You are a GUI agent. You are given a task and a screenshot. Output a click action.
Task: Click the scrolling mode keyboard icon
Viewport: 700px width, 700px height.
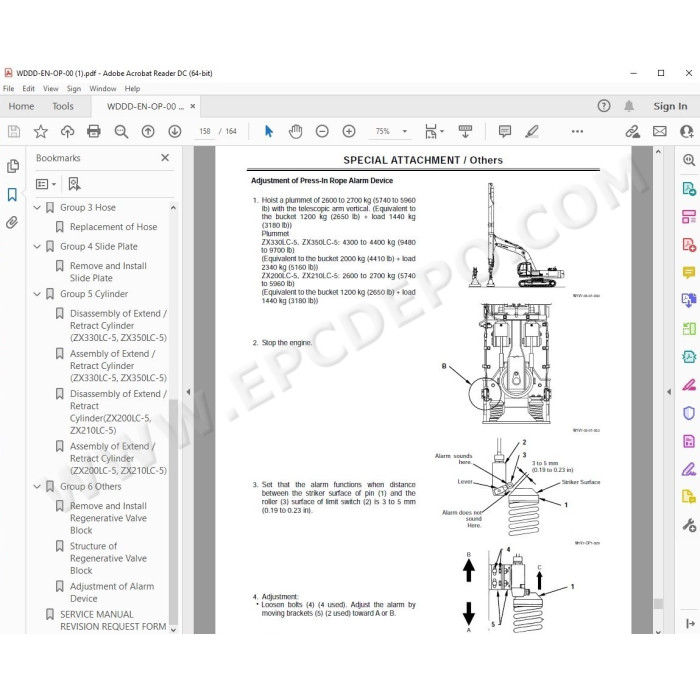[465, 131]
